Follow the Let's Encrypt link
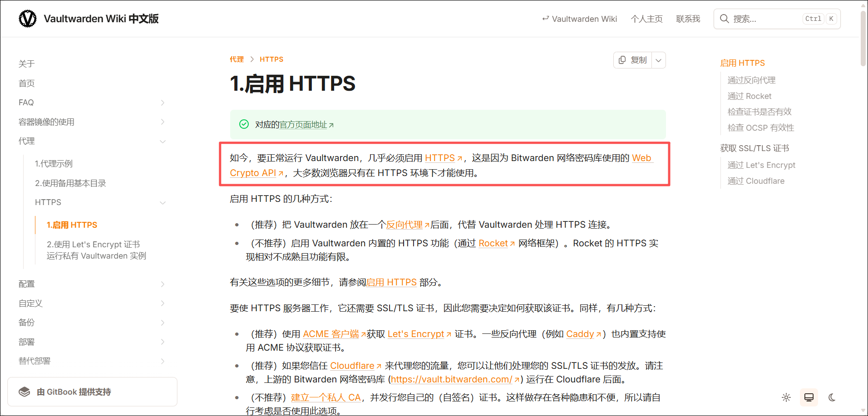Viewport: 868px width, 416px height. 416,334
